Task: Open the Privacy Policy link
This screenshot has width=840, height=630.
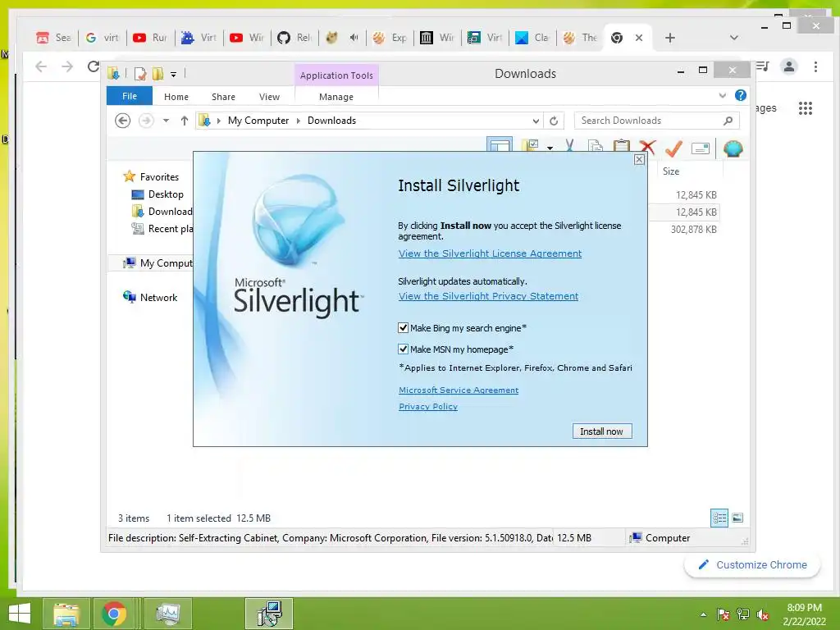Action: (x=428, y=407)
